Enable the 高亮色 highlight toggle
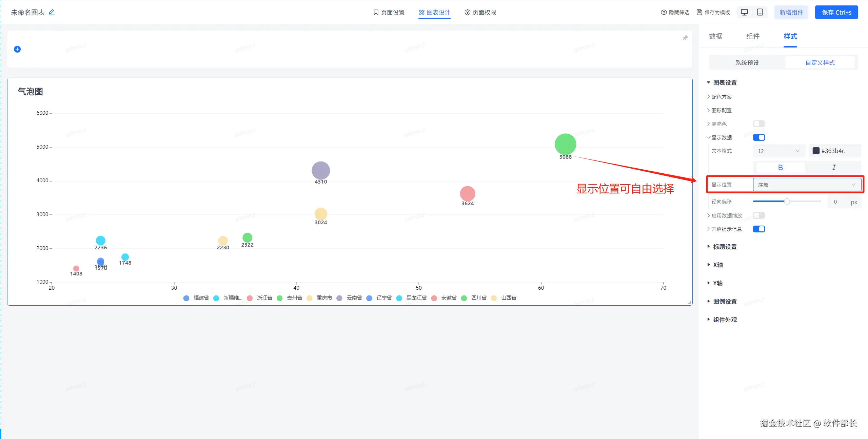868x439 pixels. click(x=759, y=124)
